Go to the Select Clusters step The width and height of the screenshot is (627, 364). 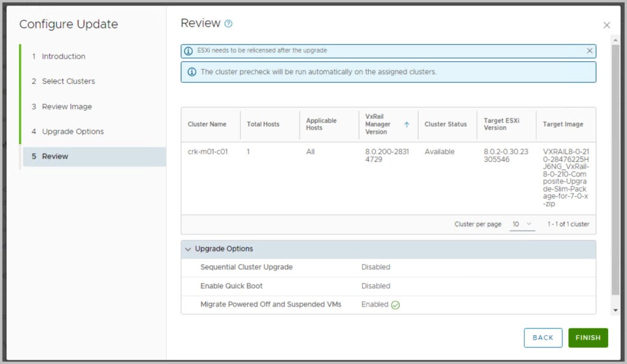point(68,81)
